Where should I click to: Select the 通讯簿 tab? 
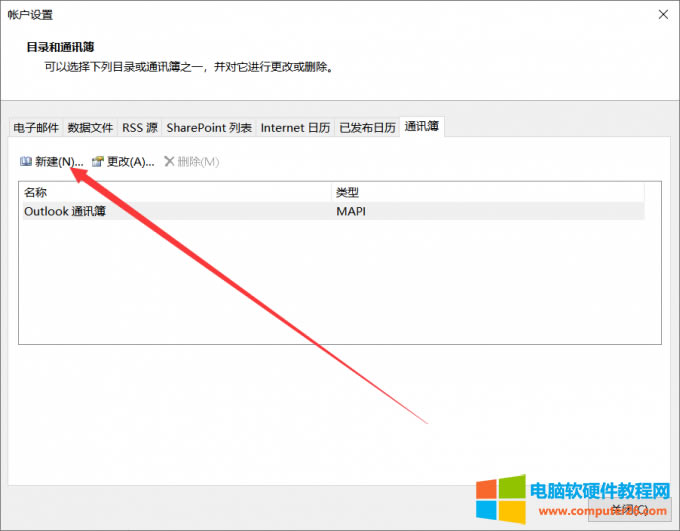tap(422, 126)
